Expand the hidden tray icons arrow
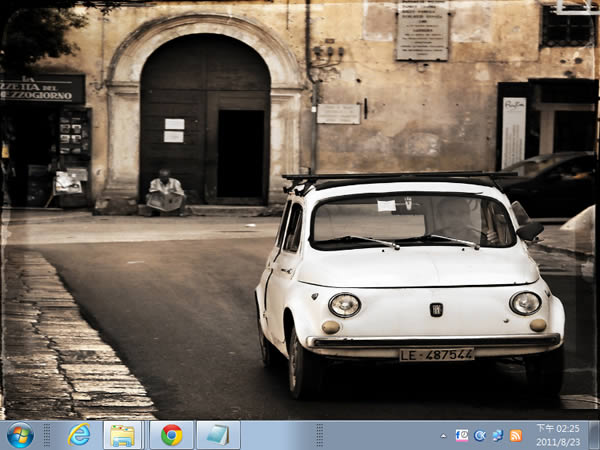The height and width of the screenshot is (450, 600). (x=443, y=435)
